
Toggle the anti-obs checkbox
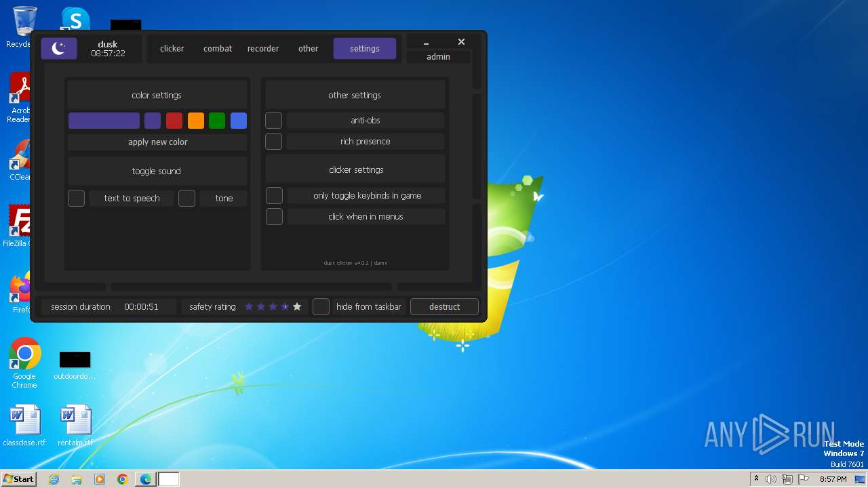pos(274,121)
